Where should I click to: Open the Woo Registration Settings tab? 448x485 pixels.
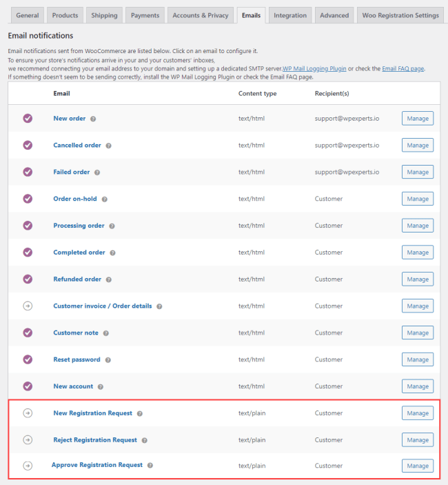coord(400,15)
